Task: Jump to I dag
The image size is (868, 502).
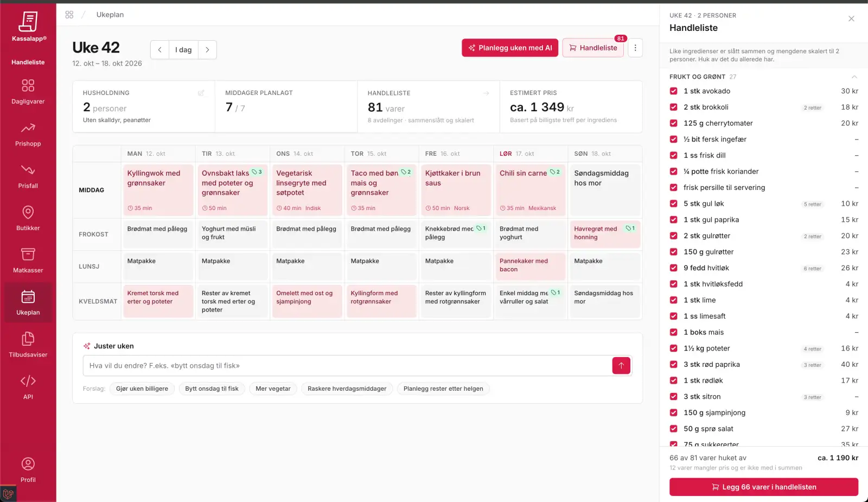Action: 183,50
